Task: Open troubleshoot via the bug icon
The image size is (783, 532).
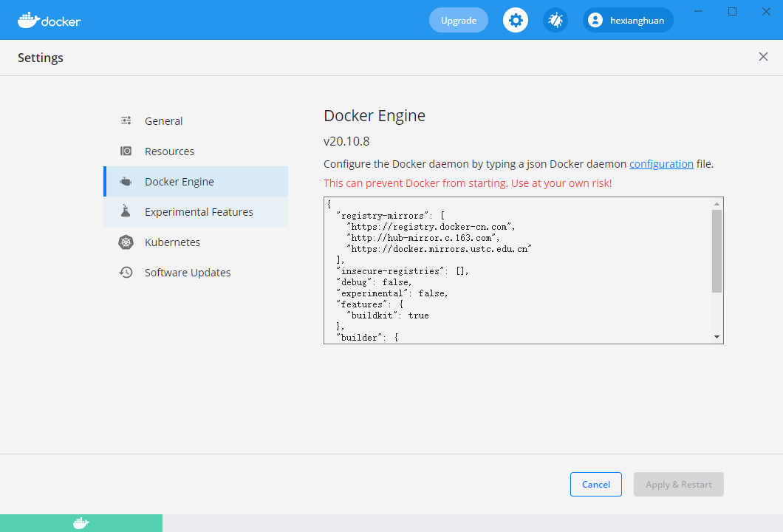Action: click(x=555, y=20)
